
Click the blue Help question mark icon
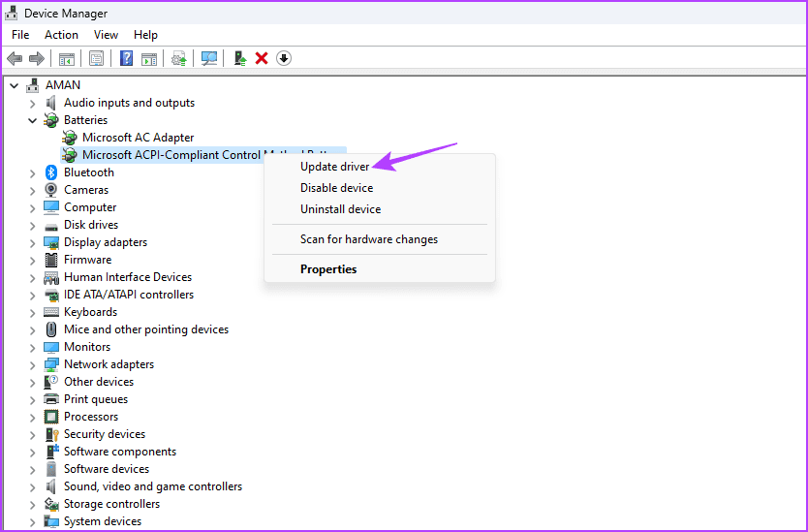coord(126,58)
